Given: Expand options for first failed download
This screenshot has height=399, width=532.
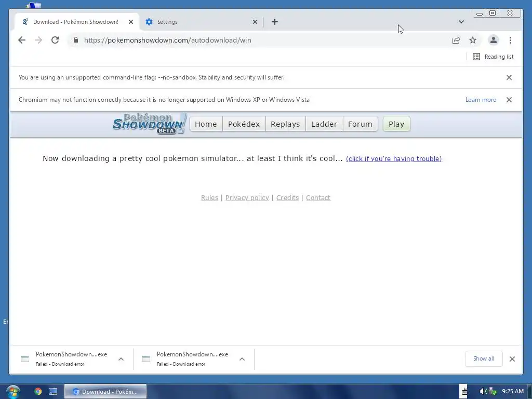Looking at the screenshot, I should (x=121, y=359).
